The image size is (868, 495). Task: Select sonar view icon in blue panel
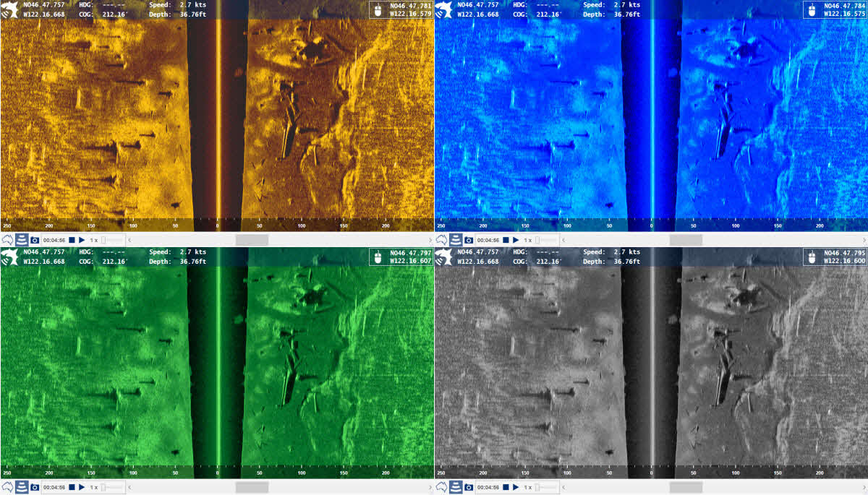(456, 239)
